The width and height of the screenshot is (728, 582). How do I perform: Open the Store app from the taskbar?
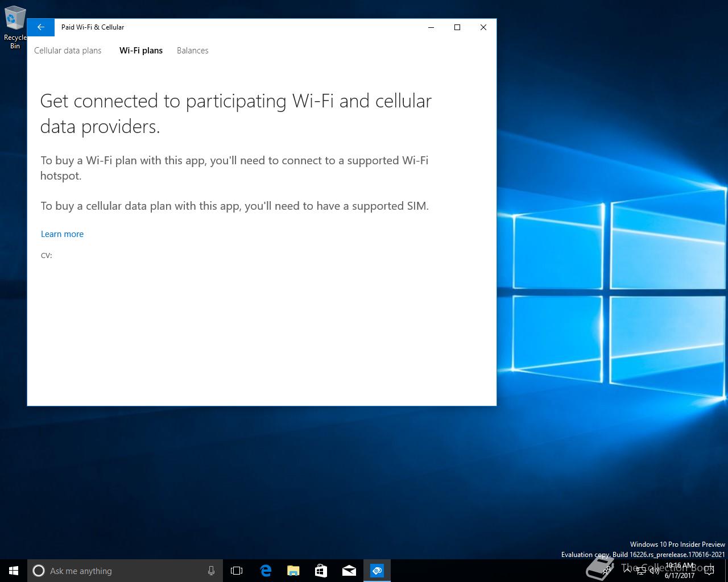click(x=321, y=571)
